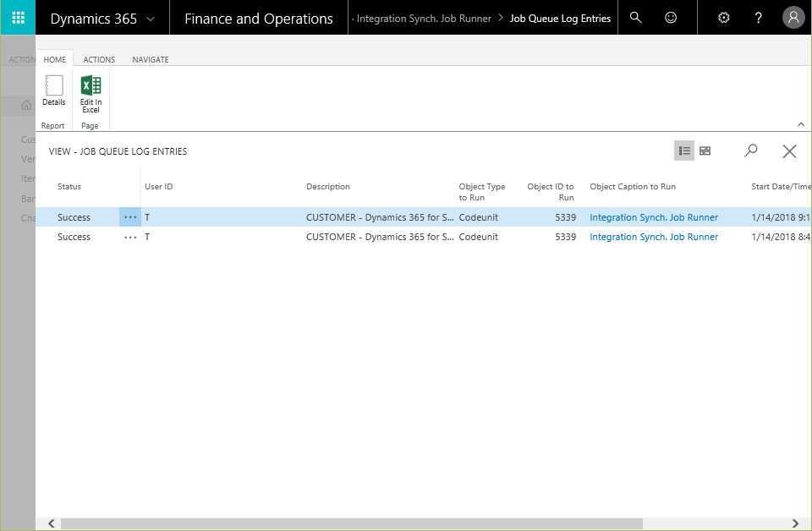This screenshot has height=531, width=812.
Task: Open Integration Synch. Job Runner link, highlighted row
Action: 654,217
